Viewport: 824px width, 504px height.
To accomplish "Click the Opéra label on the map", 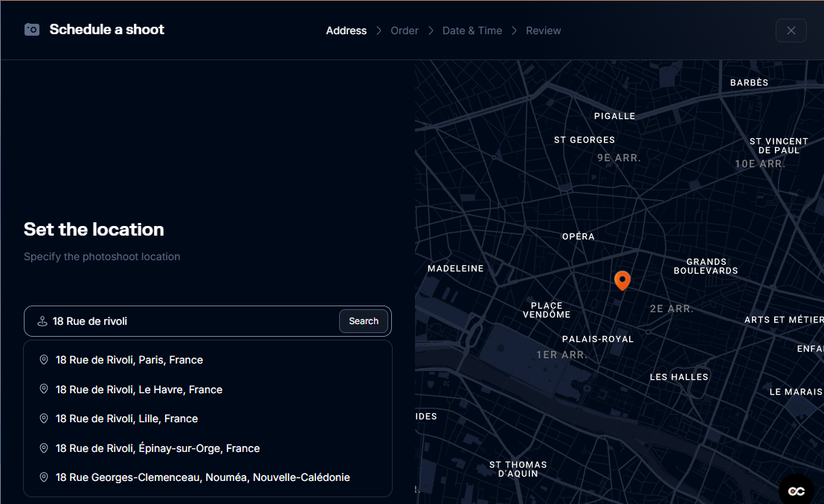I will click(578, 236).
